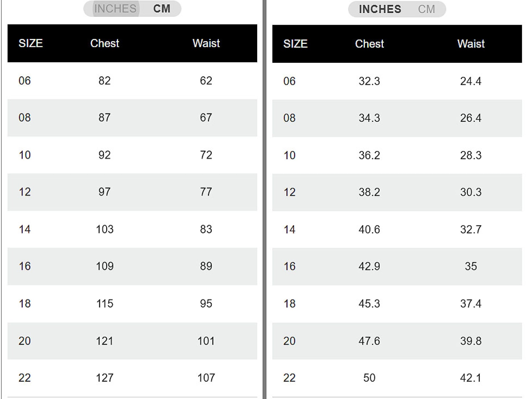Click waist value 101 in CM table

[206, 341]
